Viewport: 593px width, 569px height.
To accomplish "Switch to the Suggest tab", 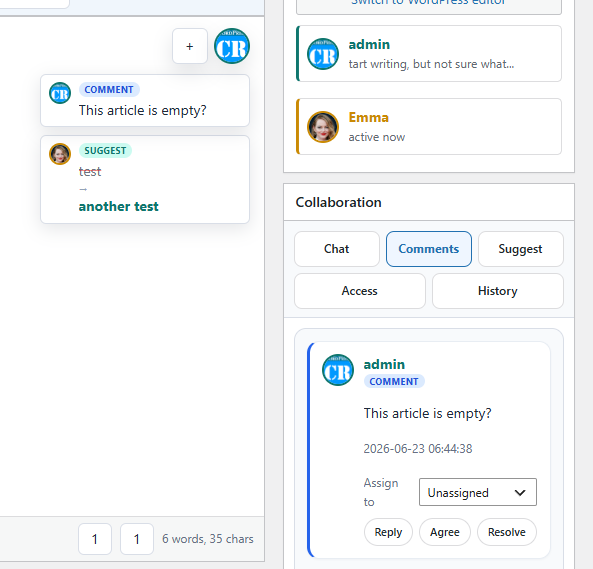I will pos(520,249).
